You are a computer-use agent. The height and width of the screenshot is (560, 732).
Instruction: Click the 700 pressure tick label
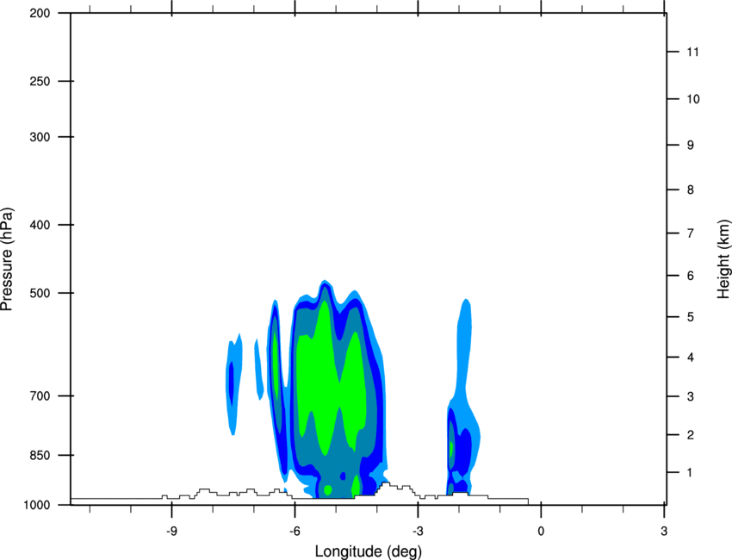[x=40, y=395]
